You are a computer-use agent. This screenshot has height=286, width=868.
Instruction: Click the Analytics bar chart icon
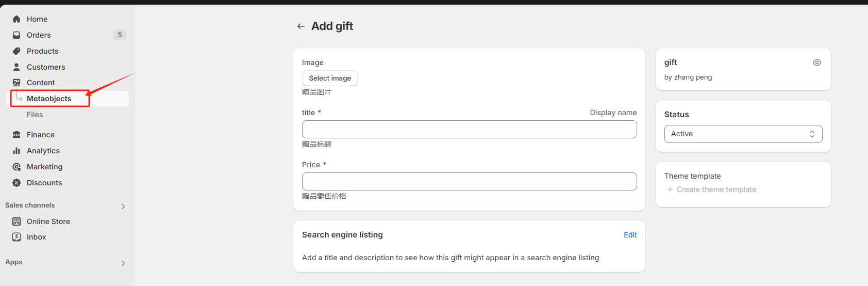[16, 151]
